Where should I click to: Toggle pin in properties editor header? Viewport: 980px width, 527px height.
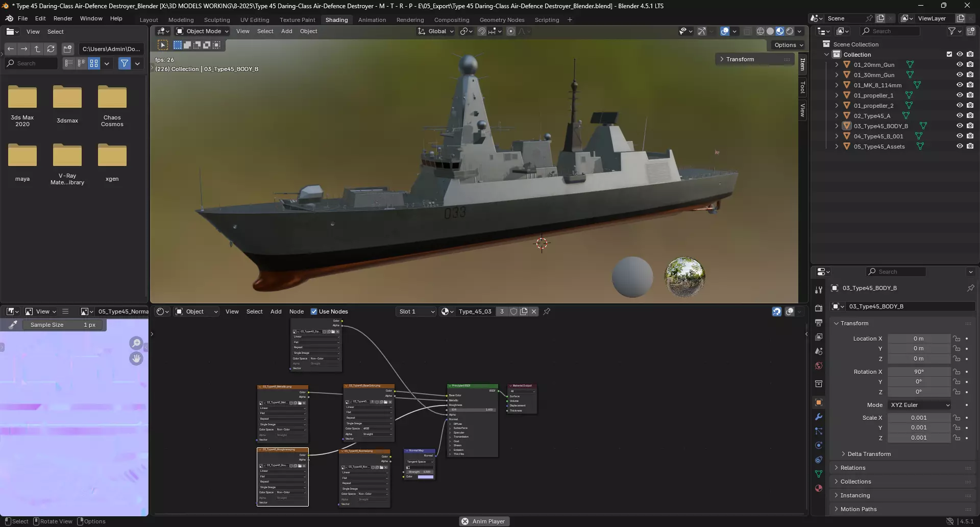pos(970,288)
